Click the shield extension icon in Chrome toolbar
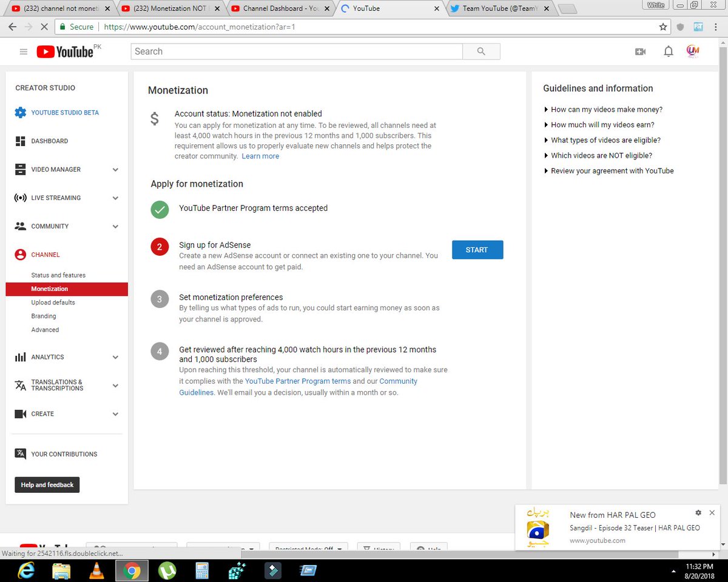728x582 pixels. (681, 27)
